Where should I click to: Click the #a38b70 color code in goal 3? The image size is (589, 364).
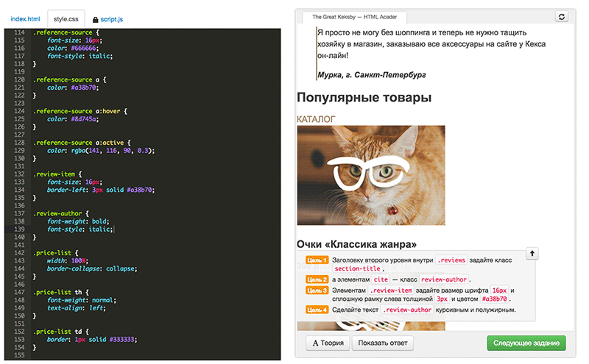click(x=497, y=300)
